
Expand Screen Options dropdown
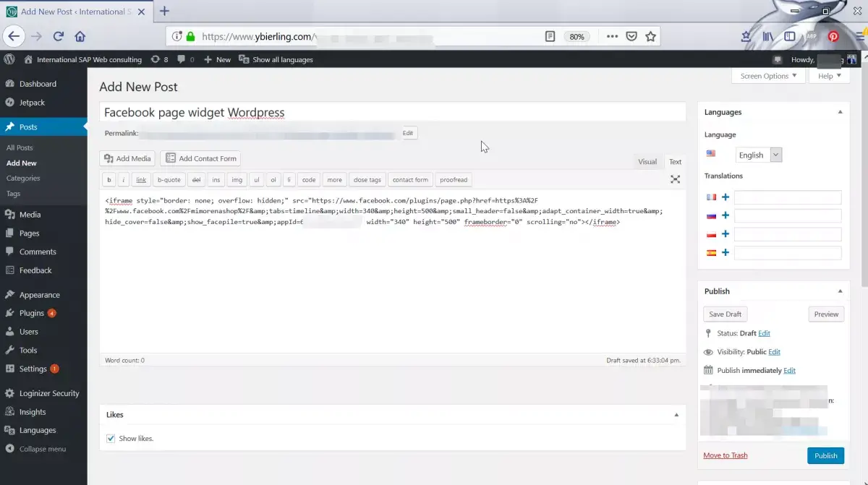point(768,76)
